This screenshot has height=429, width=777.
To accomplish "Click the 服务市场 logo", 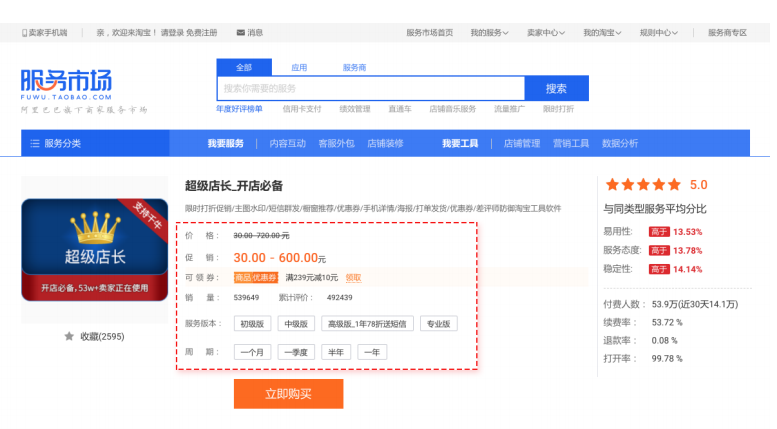I will coord(66,84).
